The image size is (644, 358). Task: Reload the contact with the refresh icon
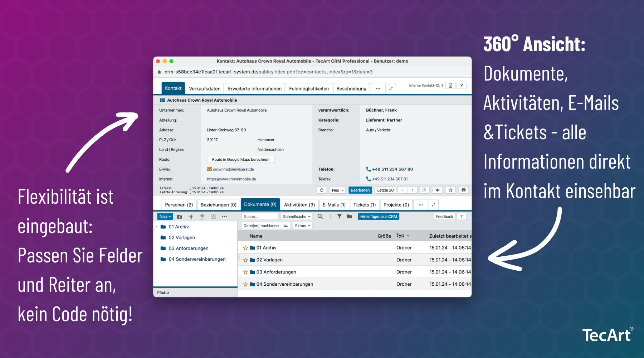click(322, 190)
